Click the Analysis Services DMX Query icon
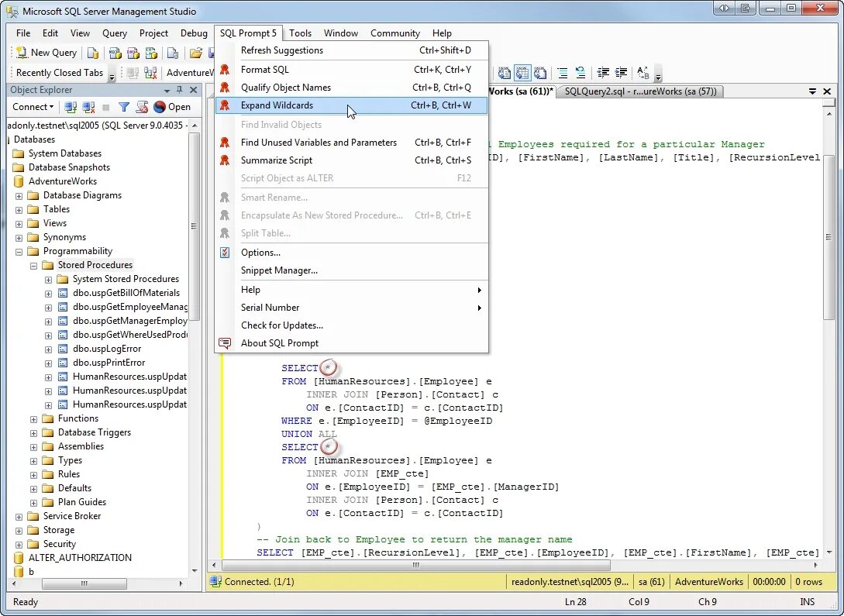Screen dimensions: 844x616 click(133, 53)
